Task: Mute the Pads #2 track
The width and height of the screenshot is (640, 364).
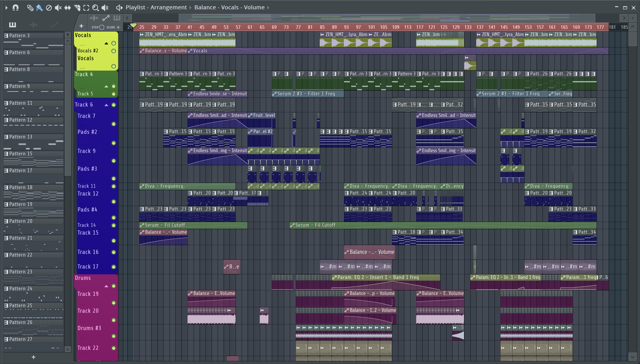Action: tap(114, 143)
